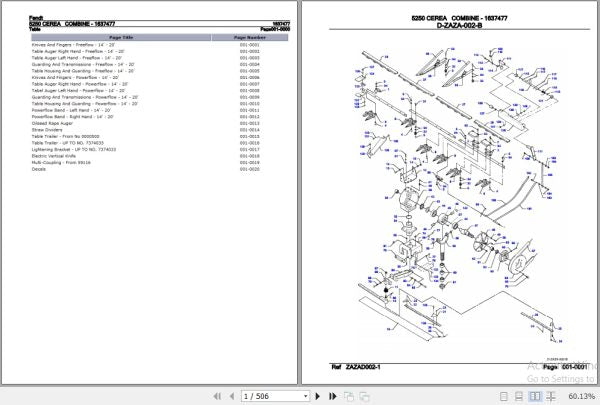This screenshot has width=600, height=405.
Task: Click page number 001-0020 in list
Action: pos(249,169)
